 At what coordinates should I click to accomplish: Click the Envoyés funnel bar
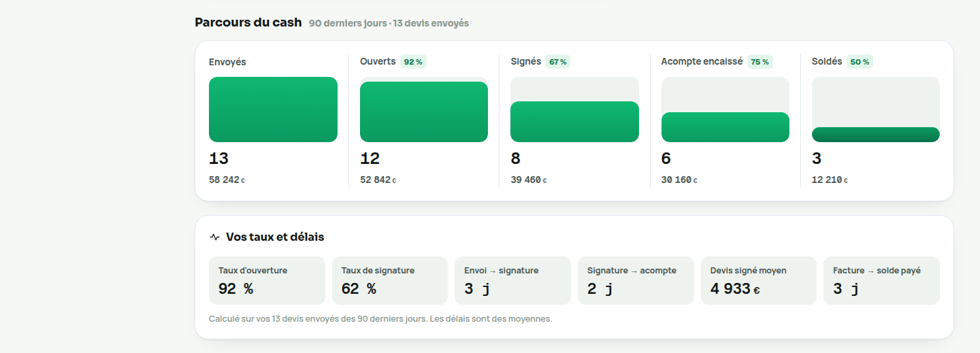coord(273,110)
